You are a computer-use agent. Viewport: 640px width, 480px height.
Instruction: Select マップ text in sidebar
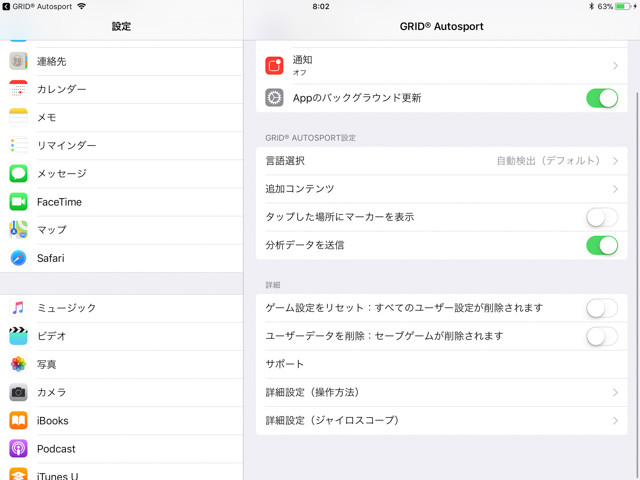tap(52, 230)
